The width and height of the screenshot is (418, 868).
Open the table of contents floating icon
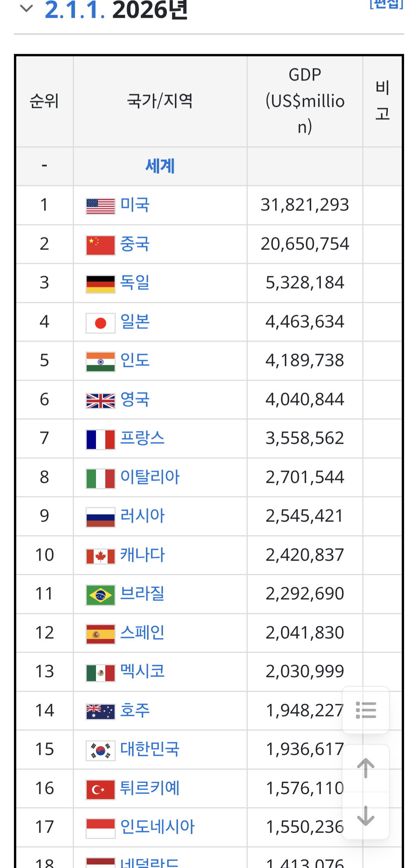tap(366, 710)
